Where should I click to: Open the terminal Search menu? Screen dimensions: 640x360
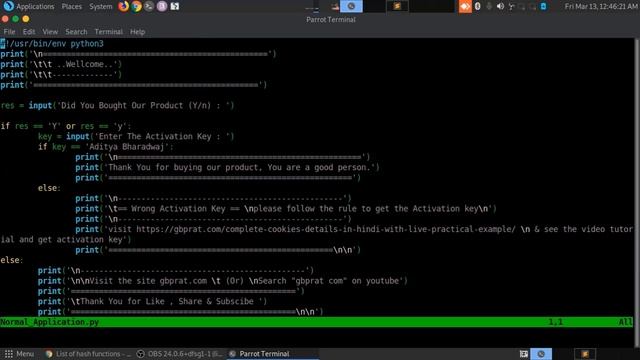tap(76, 31)
